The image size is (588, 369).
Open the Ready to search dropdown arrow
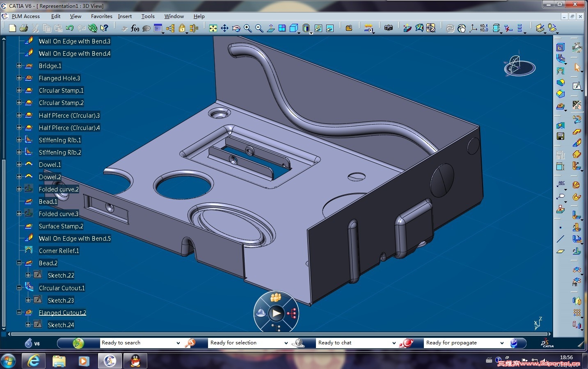[178, 343]
